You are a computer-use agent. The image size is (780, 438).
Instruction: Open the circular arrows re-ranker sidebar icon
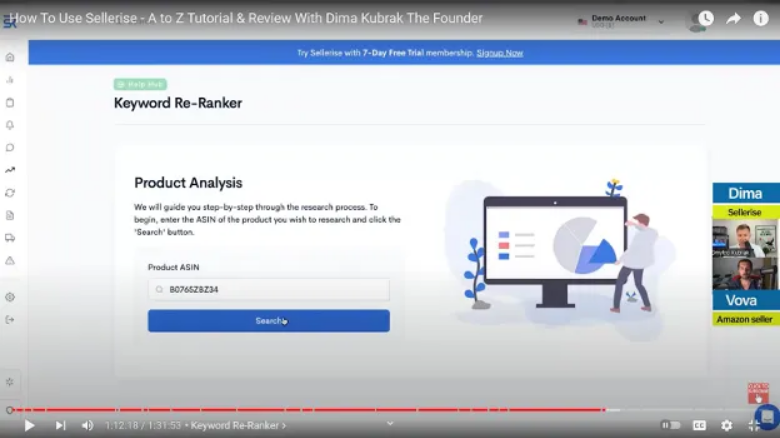tap(10, 193)
